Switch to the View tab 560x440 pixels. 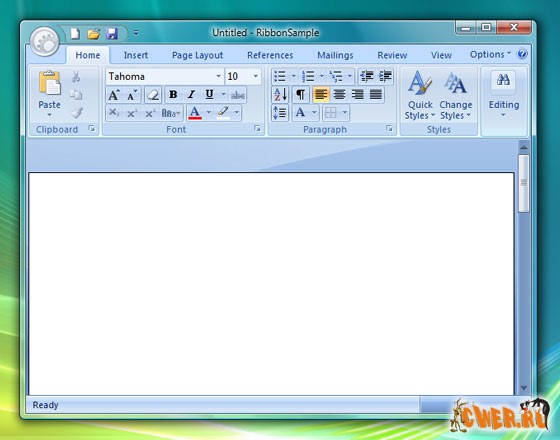click(441, 55)
